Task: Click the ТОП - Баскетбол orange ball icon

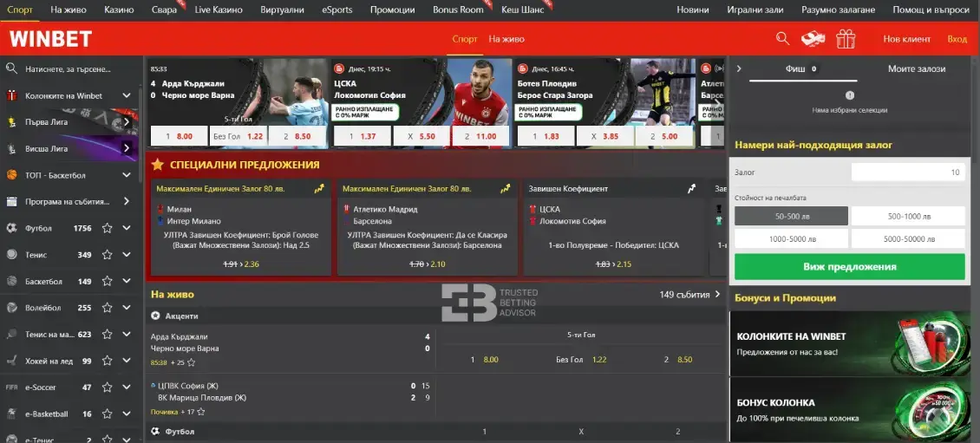Action: tap(11, 175)
